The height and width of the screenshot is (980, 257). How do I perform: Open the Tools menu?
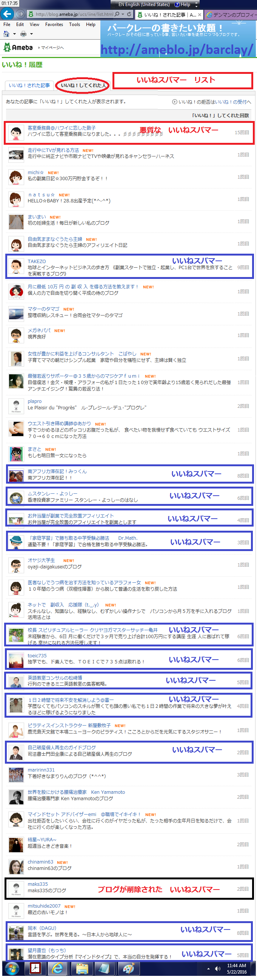[x=74, y=24]
